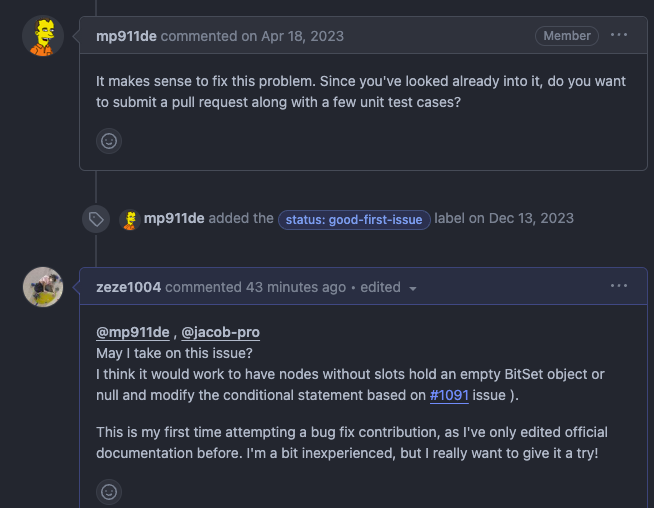654x508 pixels.
Task: Add emoji reaction to mp911de's comment
Action: pyautogui.click(x=109, y=141)
